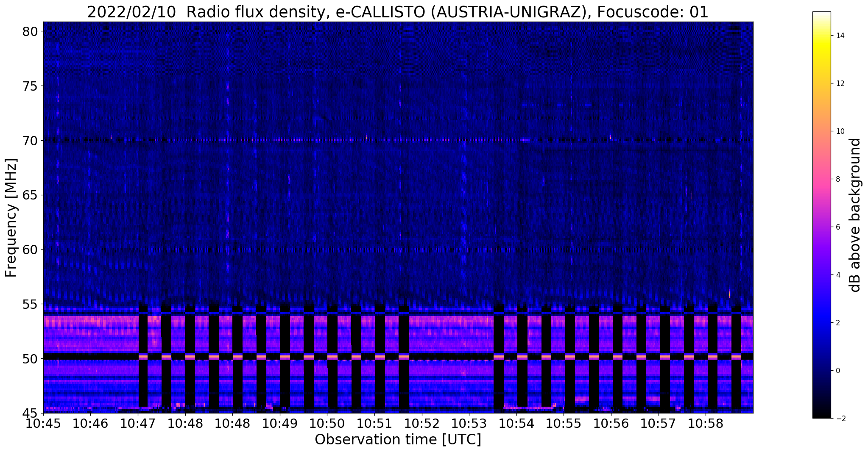Viewport: 868px width, 452px height.
Task: Click the 10:45 time tick label
Action: tap(44, 424)
